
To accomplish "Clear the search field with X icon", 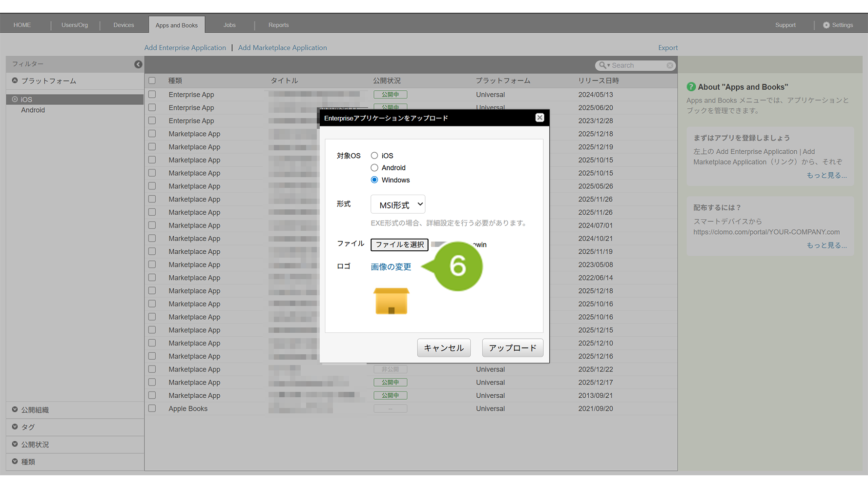I will 670,65.
